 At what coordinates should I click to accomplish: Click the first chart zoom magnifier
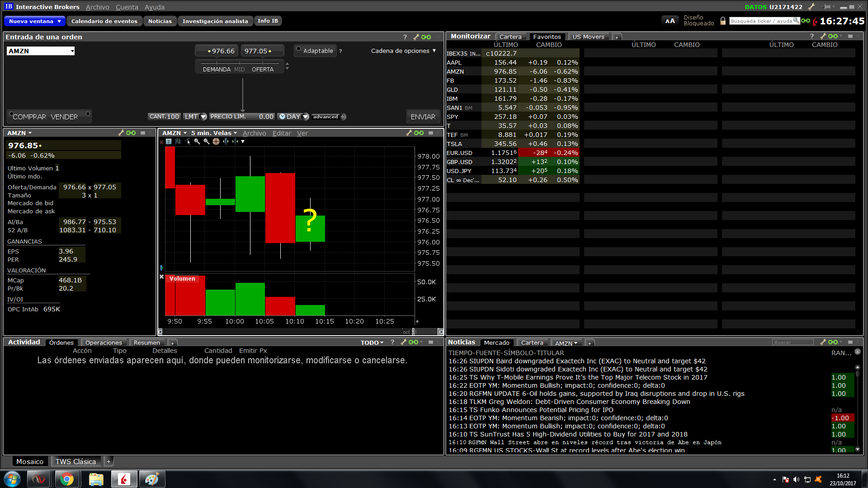(x=197, y=141)
